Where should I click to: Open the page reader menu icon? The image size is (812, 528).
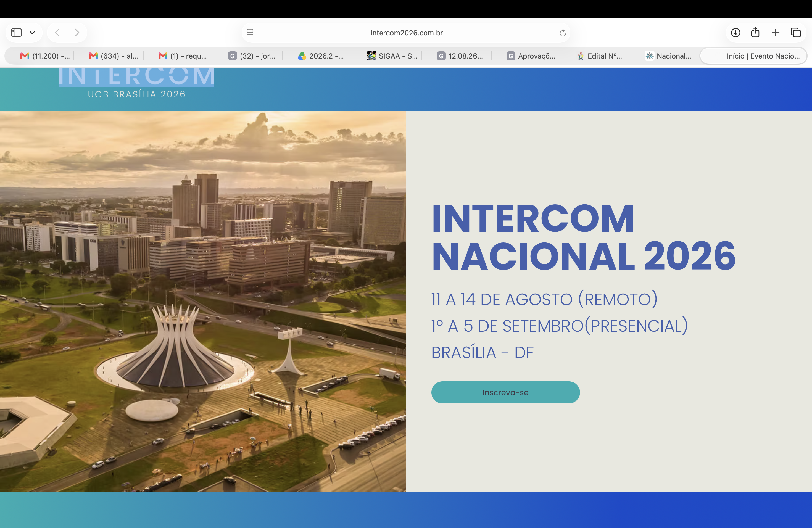[250, 33]
